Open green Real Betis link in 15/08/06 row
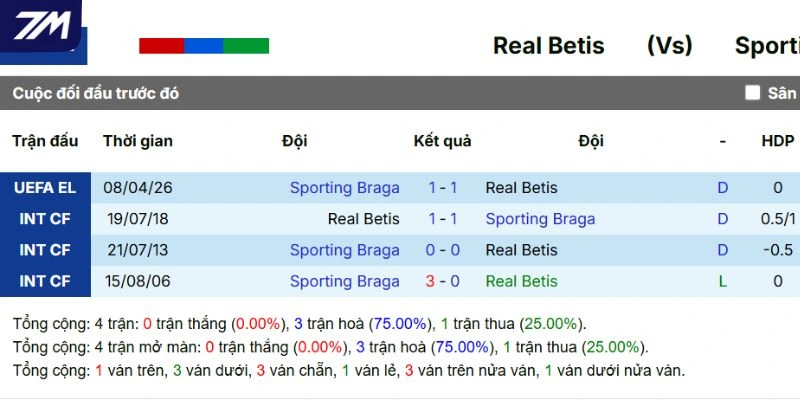Image resolution: width=800 pixels, height=400 pixels. [x=521, y=282]
